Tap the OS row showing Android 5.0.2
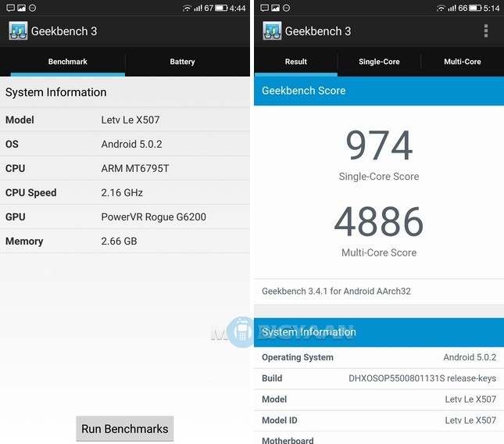Screen dimensions: 504x444 click(125, 144)
